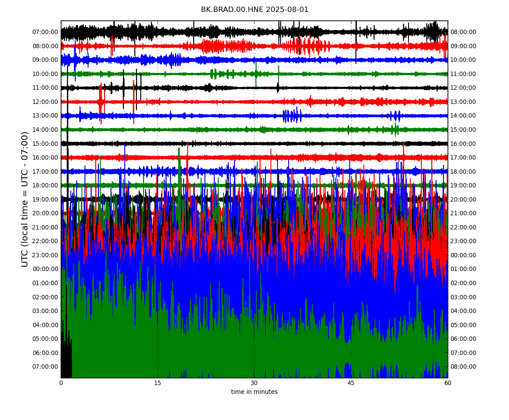The image size is (509, 420).
Task: Pick the right-axis time label 14:00:00
Action: pyautogui.click(x=463, y=116)
